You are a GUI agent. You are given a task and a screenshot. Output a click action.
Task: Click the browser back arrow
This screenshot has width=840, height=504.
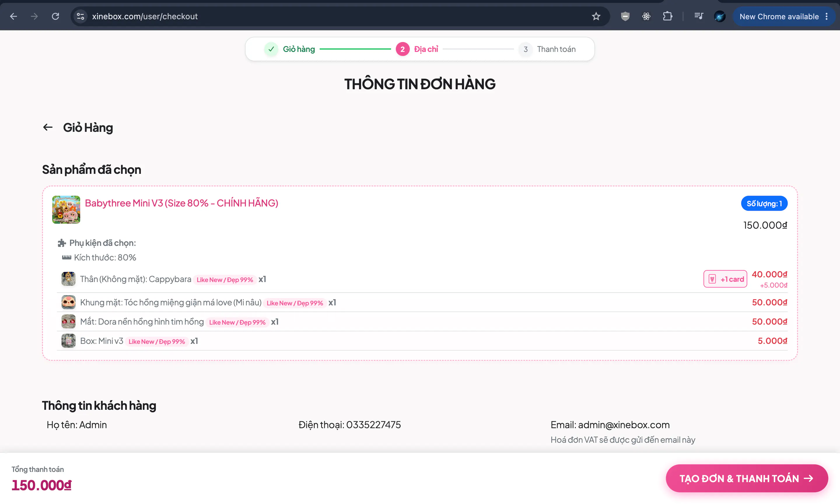[14, 16]
